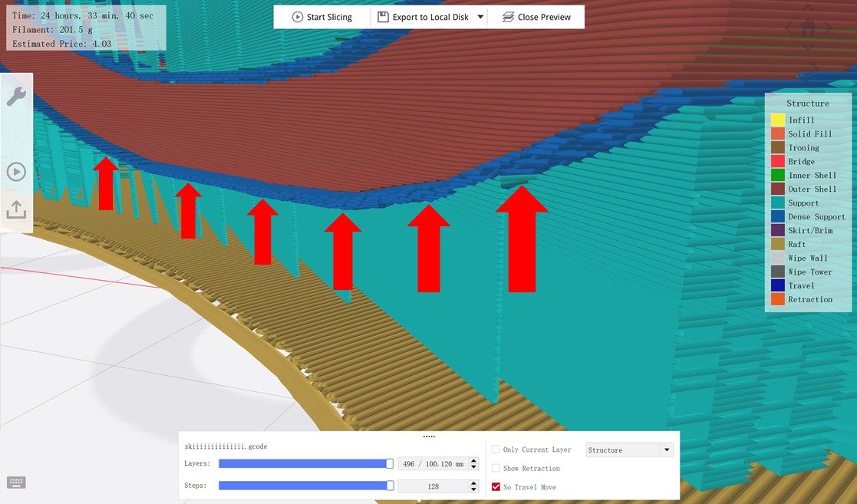The width and height of the screenshot is (857, 504).
Task: Expand the Export to Local Disk dropdown arrow
Action: click(x=481, y=16)
